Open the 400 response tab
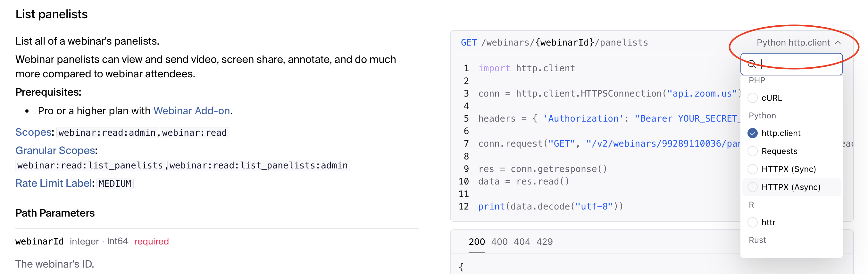868x274 pixels. [x=499, y=242]
